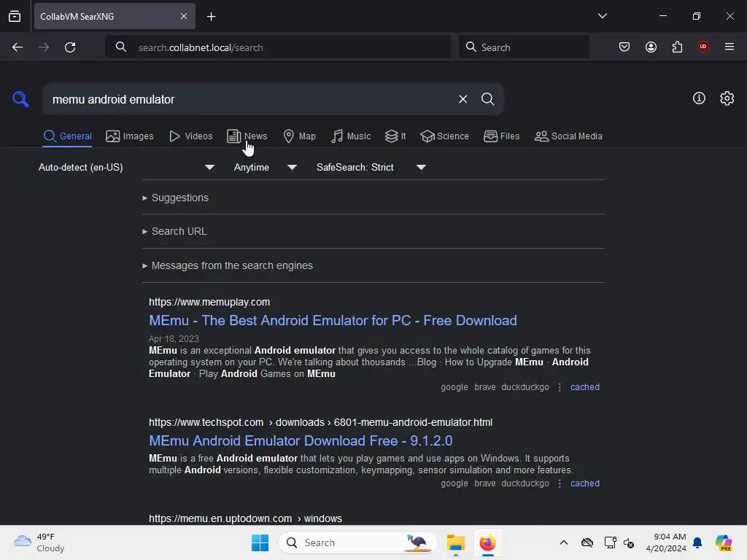Switch to the It category
This screenshot has width=747, height=560.
click(x=395, y=136)
